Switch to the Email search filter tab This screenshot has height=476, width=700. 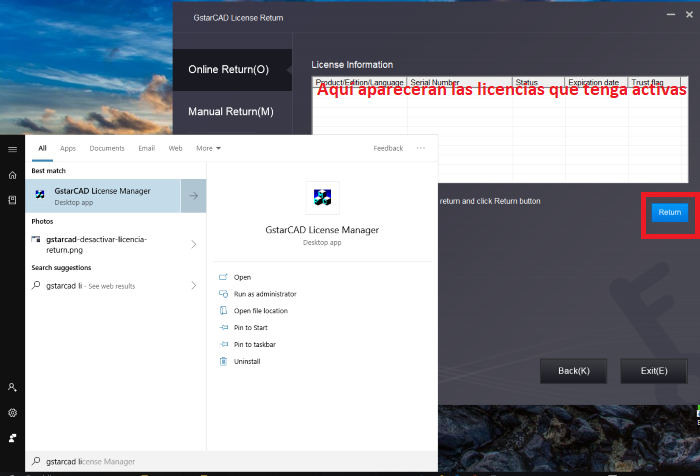point(146,148)
